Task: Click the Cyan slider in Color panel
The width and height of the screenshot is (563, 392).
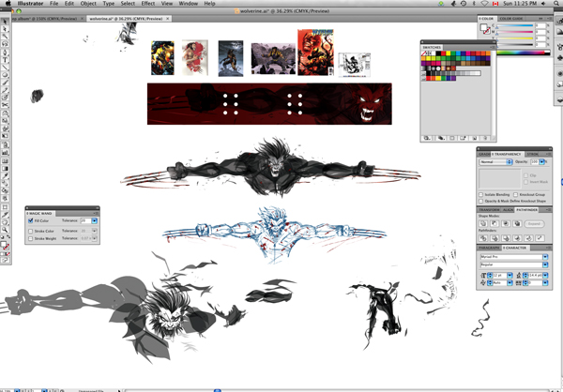Action: tap(515, 25)
